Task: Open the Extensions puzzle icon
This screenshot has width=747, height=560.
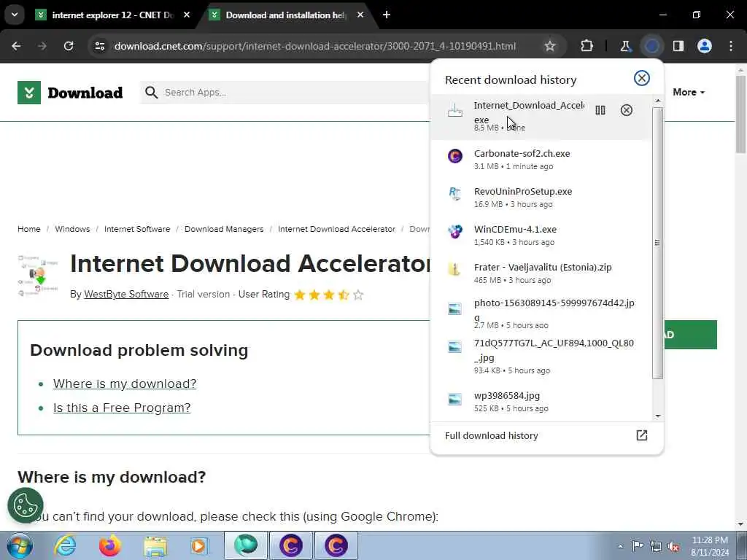Action: point(587,46)
